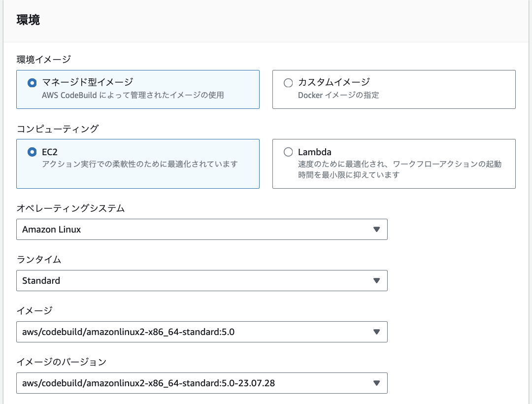Viewport: 532px width, 404px height.
Task: Click the EC2 highlighted selection card
Action: tap(138, 163)
